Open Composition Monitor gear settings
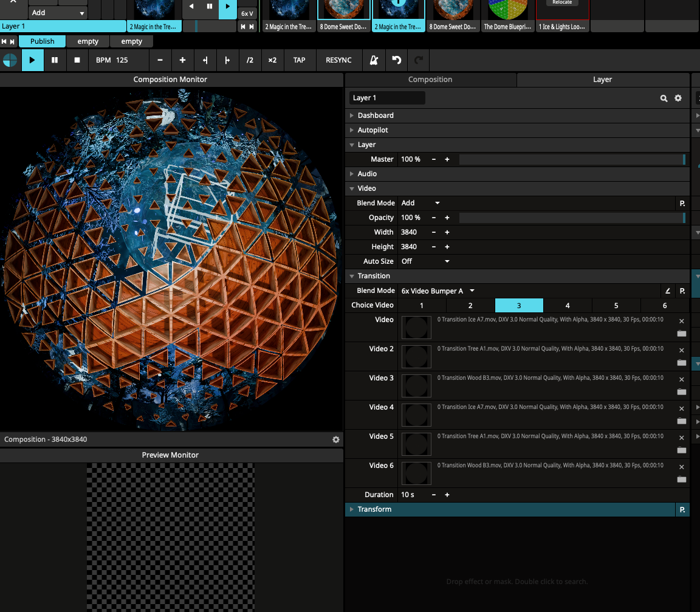 pos(336,439)
